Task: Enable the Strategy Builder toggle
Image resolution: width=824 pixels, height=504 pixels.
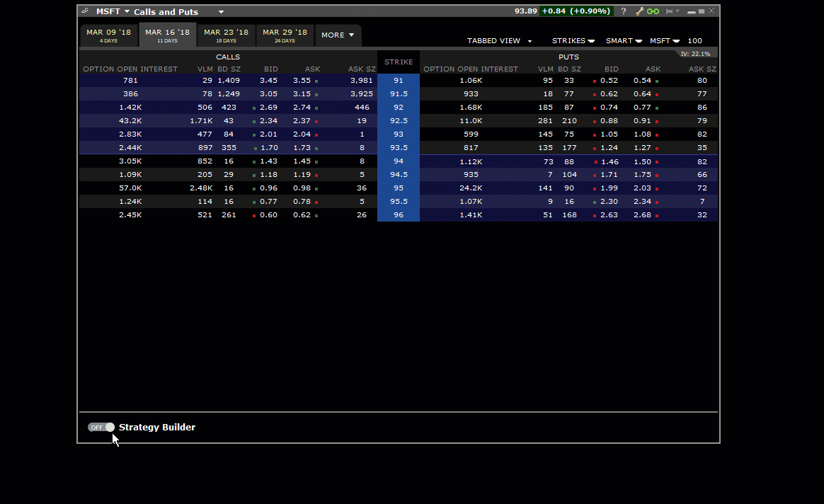Action: click(100, 427)
